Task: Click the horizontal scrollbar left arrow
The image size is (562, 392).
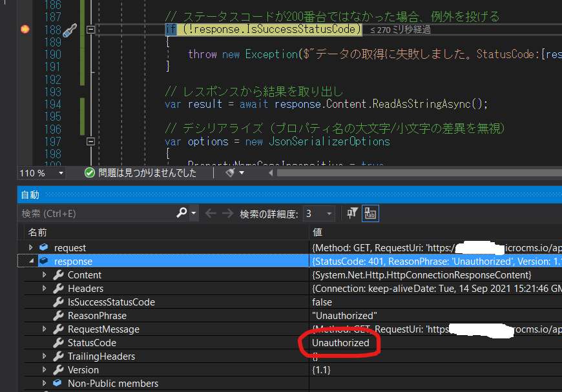Action: click(x=271, y=173)
